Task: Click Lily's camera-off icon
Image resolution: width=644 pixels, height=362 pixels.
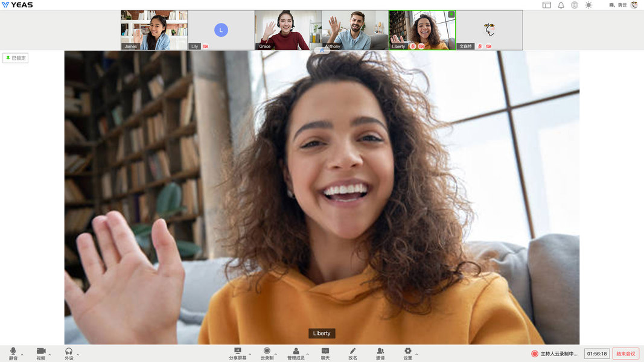Action: [x=205, y=46]
